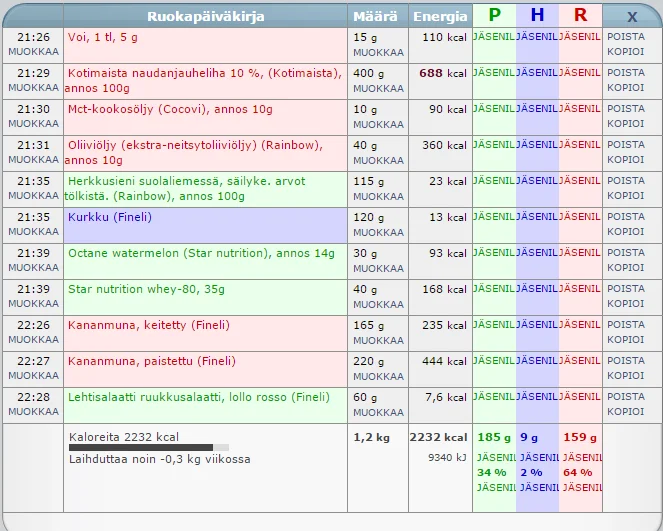Click MUOKKAA under the 21:29 time
This screenshot has height=531, width=663.
click(33, 88)
